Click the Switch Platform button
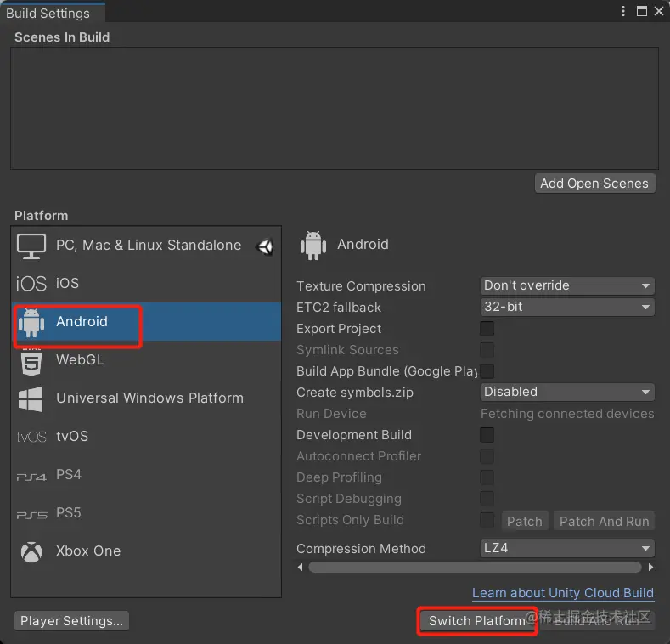670x644 pixels. (477, 621)
